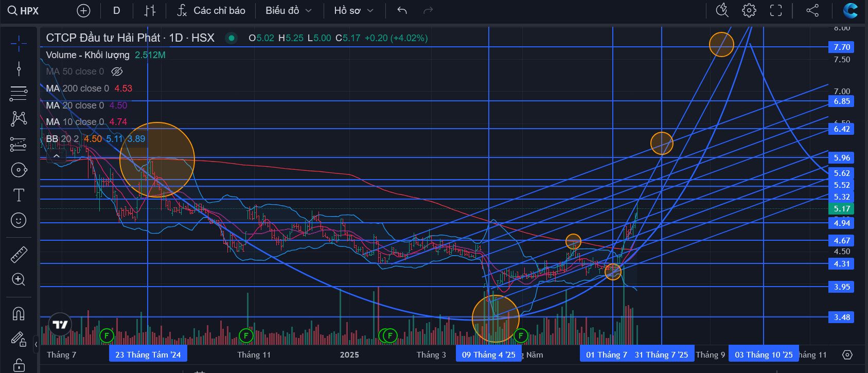
Task: Click the 3.48 price level label
Action: (x=842, y=317)
